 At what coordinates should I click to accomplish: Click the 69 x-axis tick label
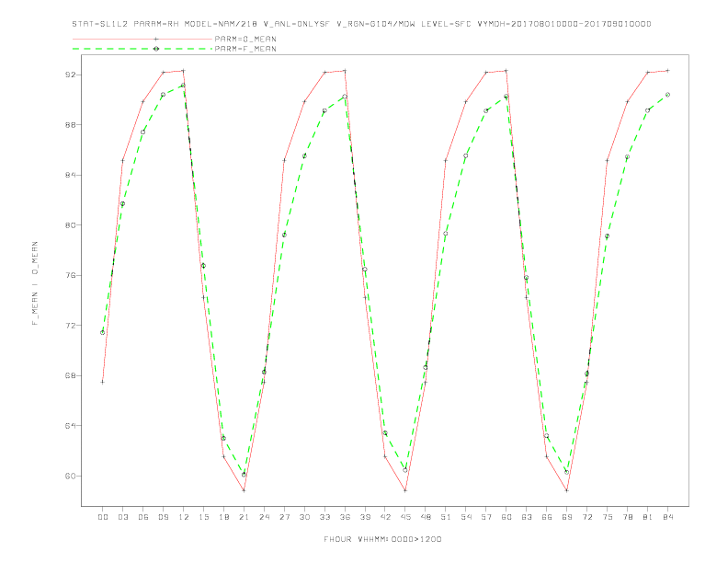click(567, 517)
